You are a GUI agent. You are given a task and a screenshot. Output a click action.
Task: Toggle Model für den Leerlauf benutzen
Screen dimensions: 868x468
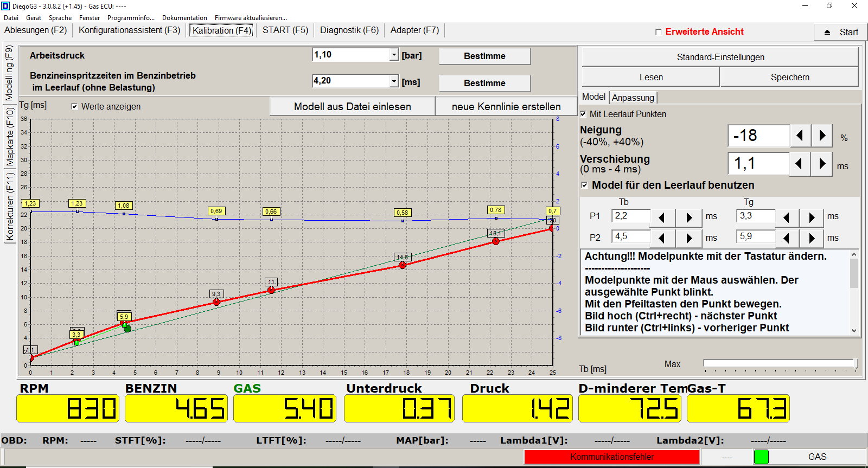pos(584,185)
